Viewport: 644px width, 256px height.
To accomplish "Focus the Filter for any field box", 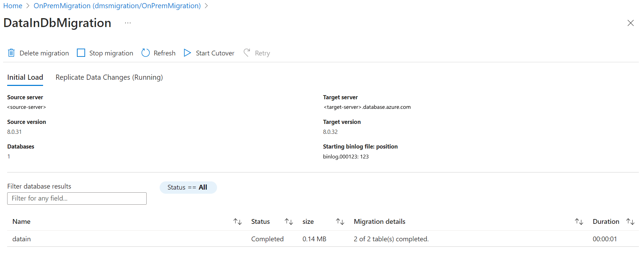I will coord(77,199).
